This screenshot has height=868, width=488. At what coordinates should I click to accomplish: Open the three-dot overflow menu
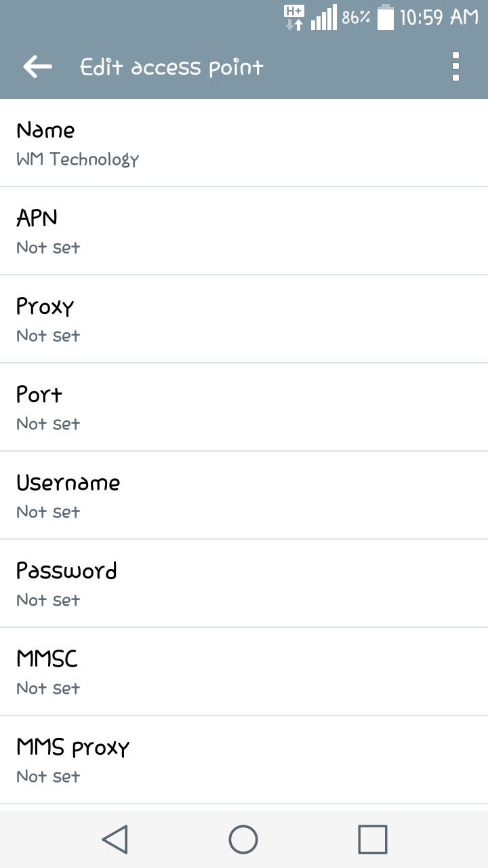point(455,66)
